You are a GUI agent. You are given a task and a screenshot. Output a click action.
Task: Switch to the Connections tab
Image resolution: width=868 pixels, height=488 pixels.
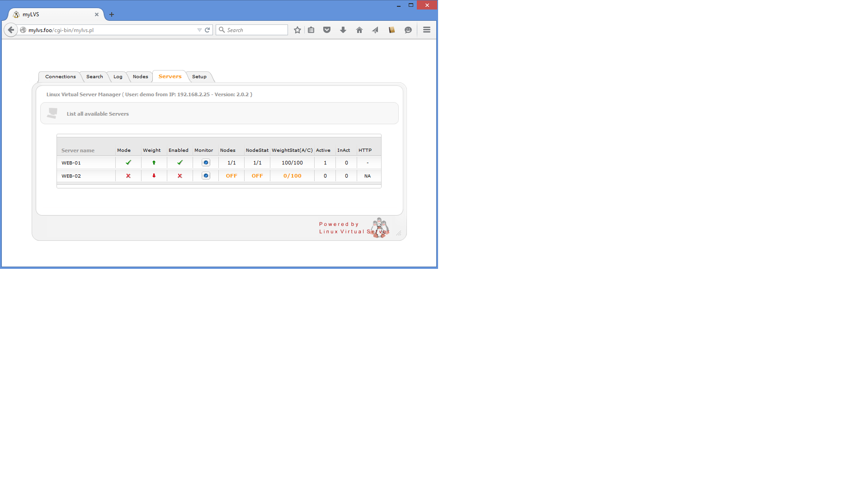coord(60,77)
